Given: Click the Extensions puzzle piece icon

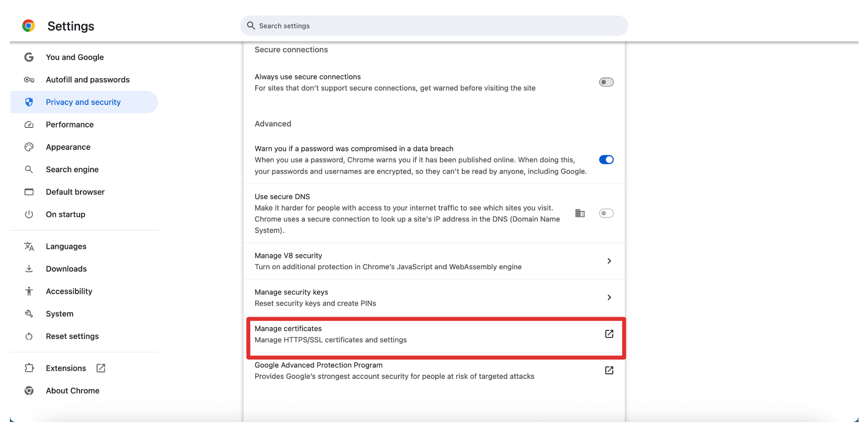Looking at the screenshot, I should pyautogui.click(x=29, y=368).
